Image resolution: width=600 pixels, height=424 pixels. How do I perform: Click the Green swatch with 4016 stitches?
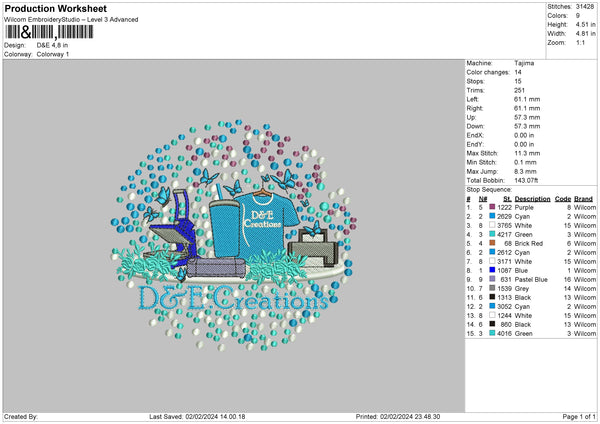point(492,333)
